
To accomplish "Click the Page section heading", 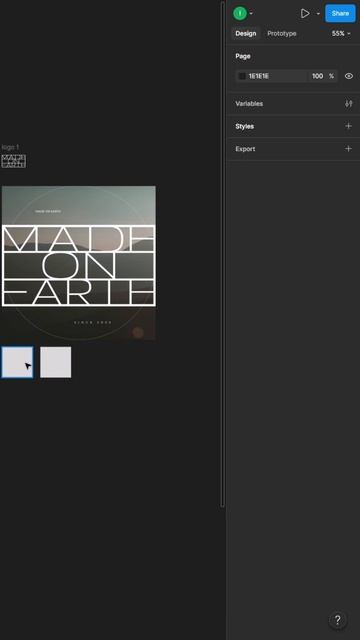I will 243,56.
